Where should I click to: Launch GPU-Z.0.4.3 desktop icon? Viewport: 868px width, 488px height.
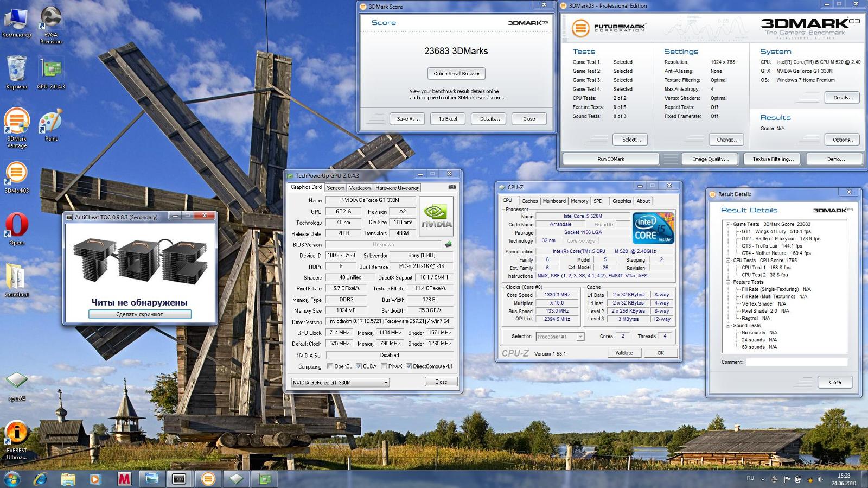pyautogui.click(x=50, y=74)
